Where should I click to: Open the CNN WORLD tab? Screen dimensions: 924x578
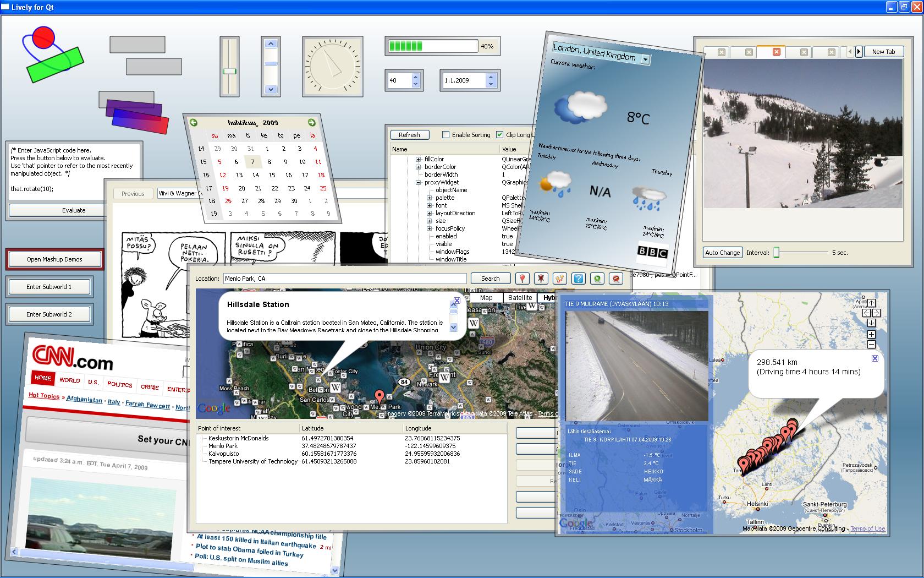click(70, 380)
